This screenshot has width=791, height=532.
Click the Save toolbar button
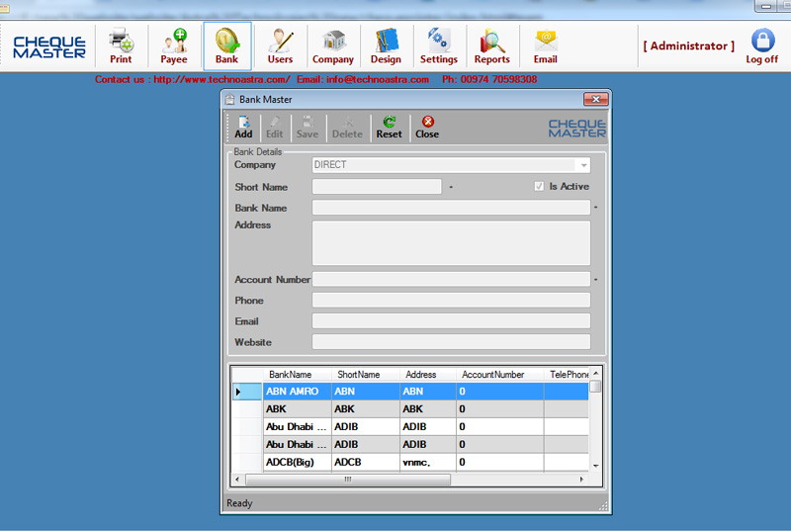point(308,128)
